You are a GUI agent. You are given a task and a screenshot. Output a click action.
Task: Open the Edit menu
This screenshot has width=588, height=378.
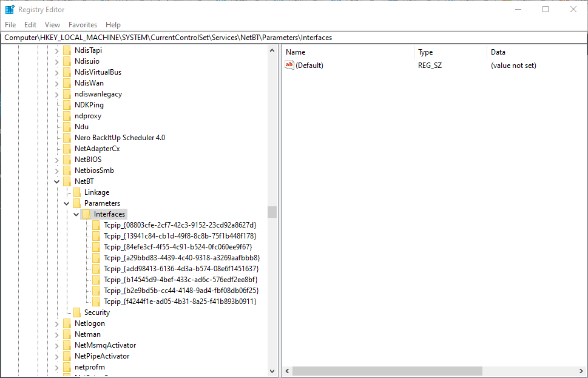click(30, 25)
